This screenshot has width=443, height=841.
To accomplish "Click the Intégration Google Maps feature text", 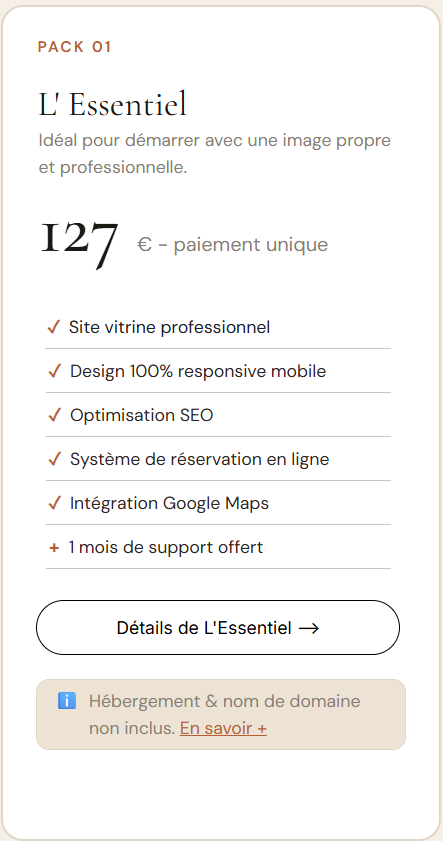I will [x=169, y=503].
